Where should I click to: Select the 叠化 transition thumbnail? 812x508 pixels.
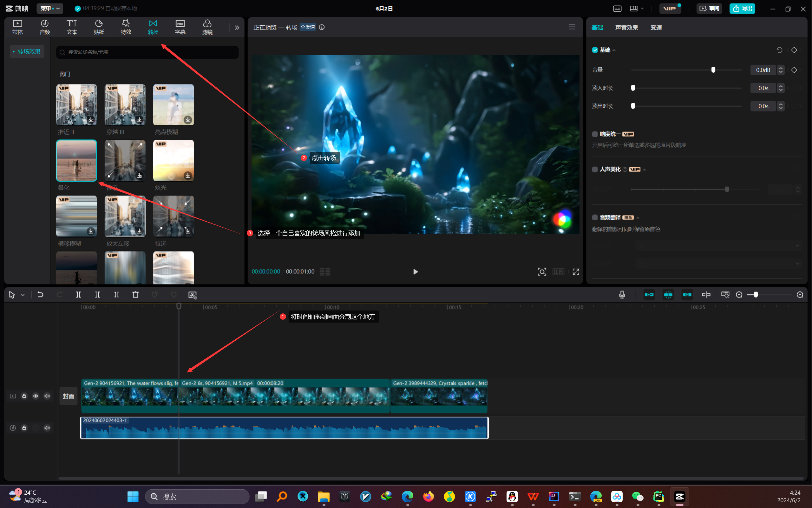(76, 161)
